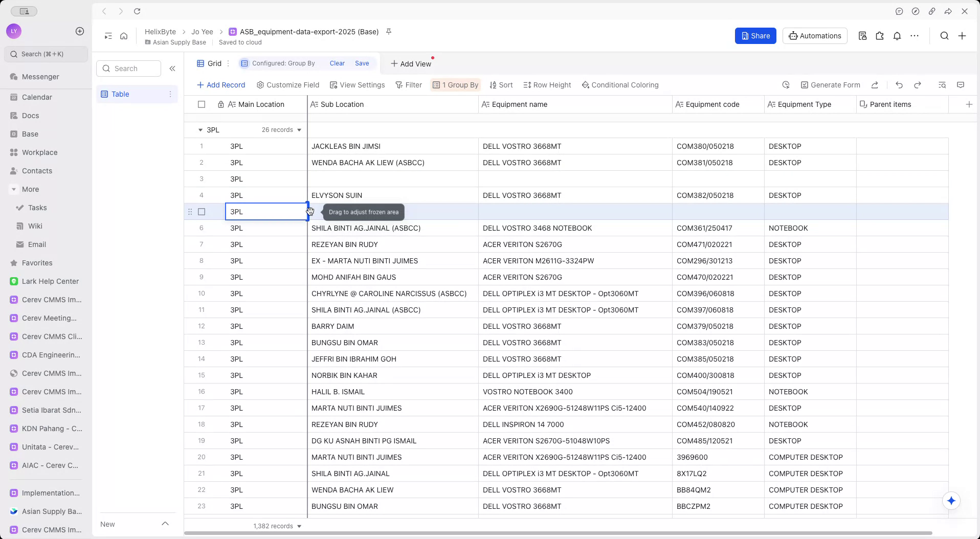Check the checkbox on row 5
The width and height of the screenshot is (980, 539).
[201, 211]
